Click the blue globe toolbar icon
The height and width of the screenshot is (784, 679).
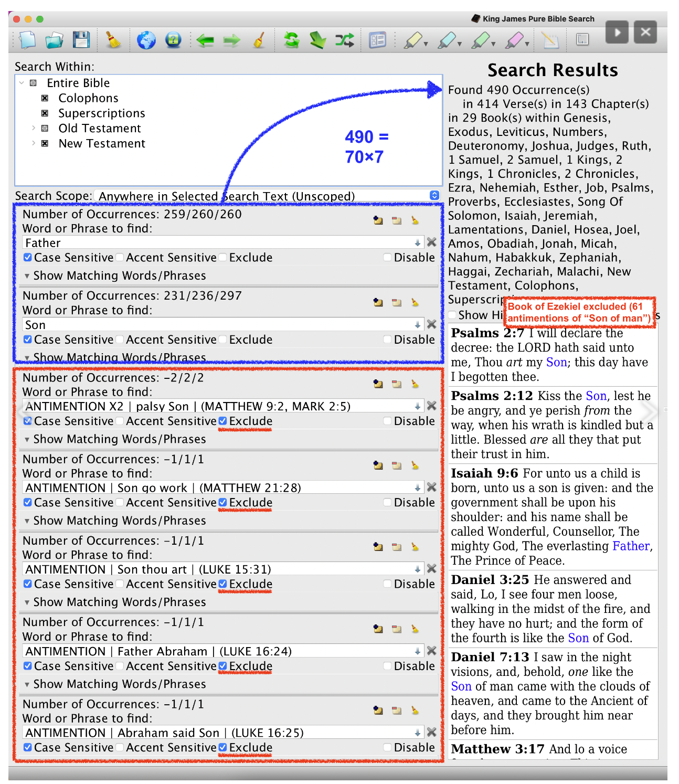(146, 40)
